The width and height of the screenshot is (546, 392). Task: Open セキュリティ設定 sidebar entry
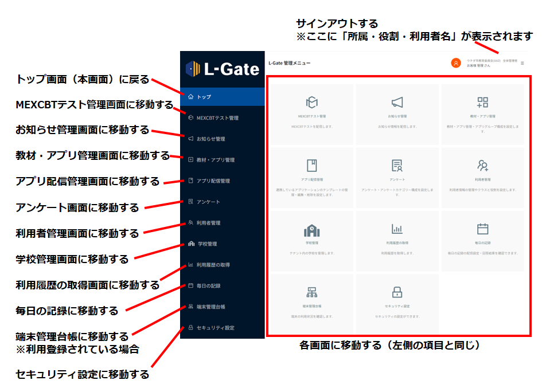(x=222, y=327)
